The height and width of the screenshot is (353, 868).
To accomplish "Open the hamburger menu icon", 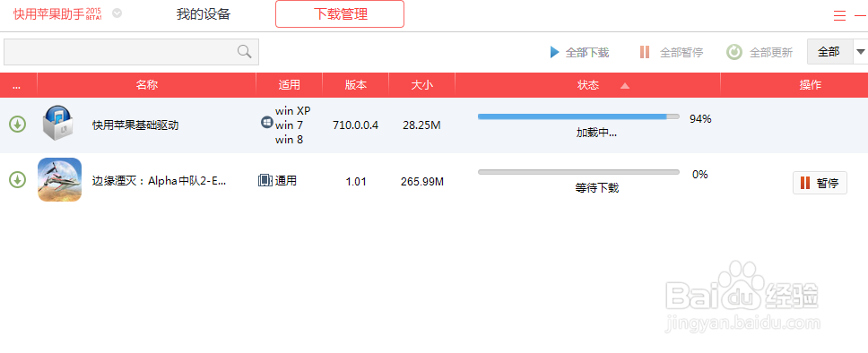I will pos(840,16).
